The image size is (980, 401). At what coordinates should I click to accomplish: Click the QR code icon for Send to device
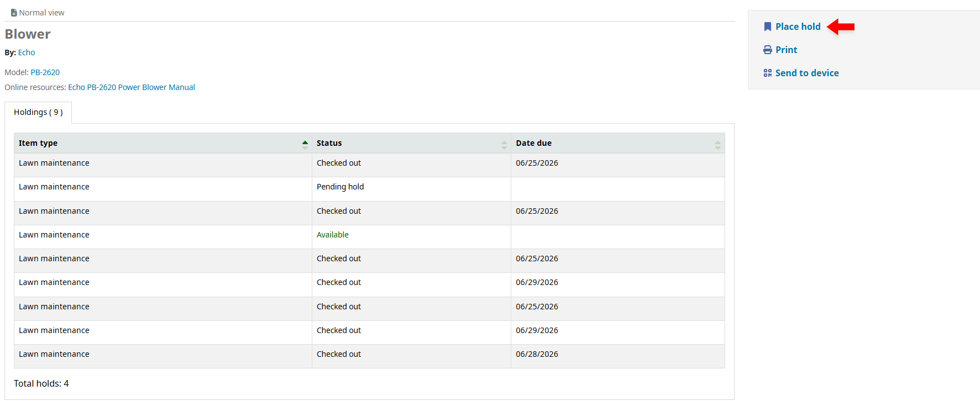(767, 73)
